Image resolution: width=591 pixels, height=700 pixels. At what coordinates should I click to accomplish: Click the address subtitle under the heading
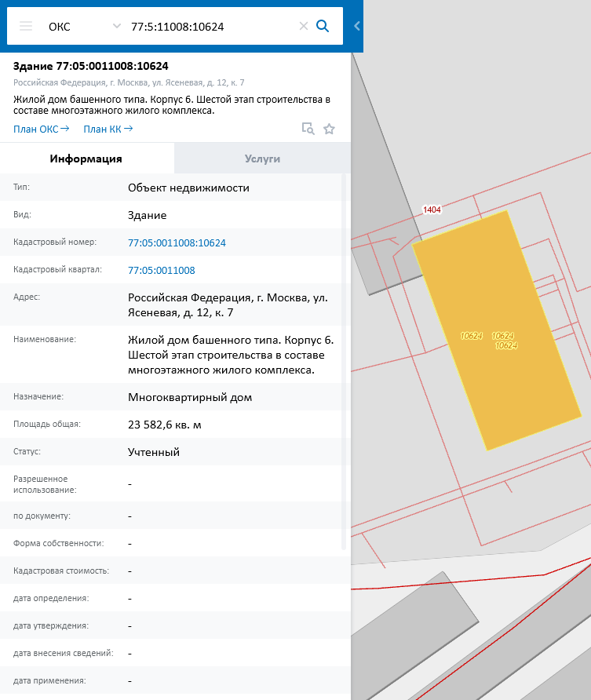click(129, 82)
